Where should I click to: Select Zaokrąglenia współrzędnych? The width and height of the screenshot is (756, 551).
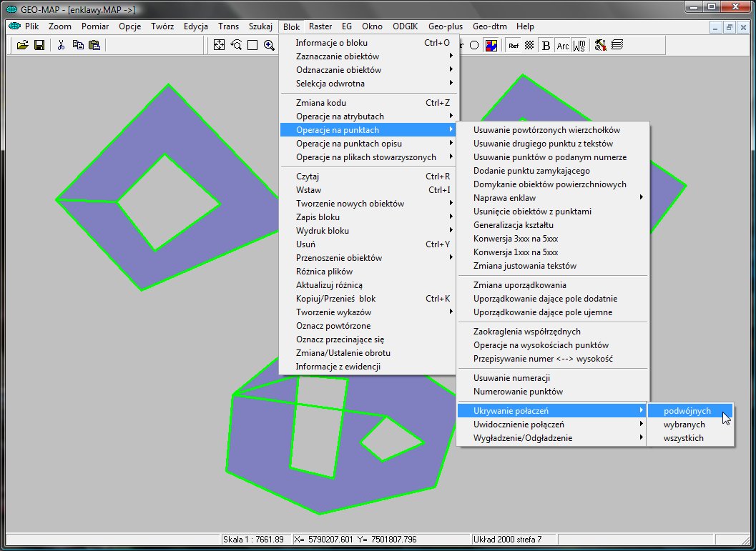(x=553, y=332)
